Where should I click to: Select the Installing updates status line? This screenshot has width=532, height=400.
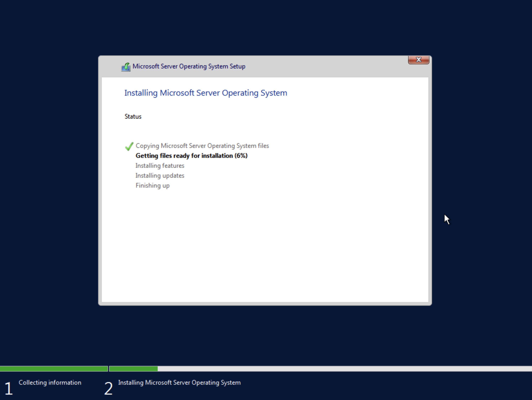pyautogui.click(x=160, y=175)
